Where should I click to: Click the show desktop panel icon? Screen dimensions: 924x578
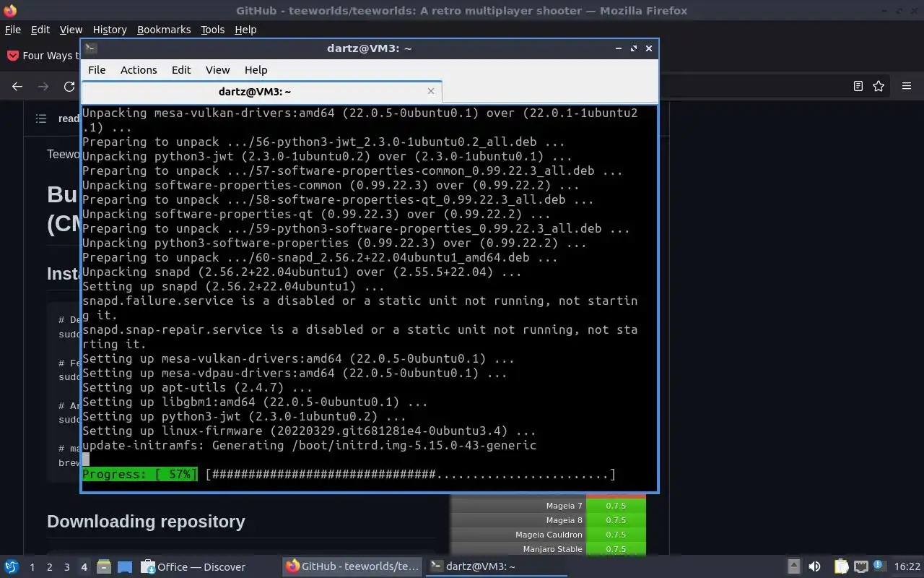[125, 566]
